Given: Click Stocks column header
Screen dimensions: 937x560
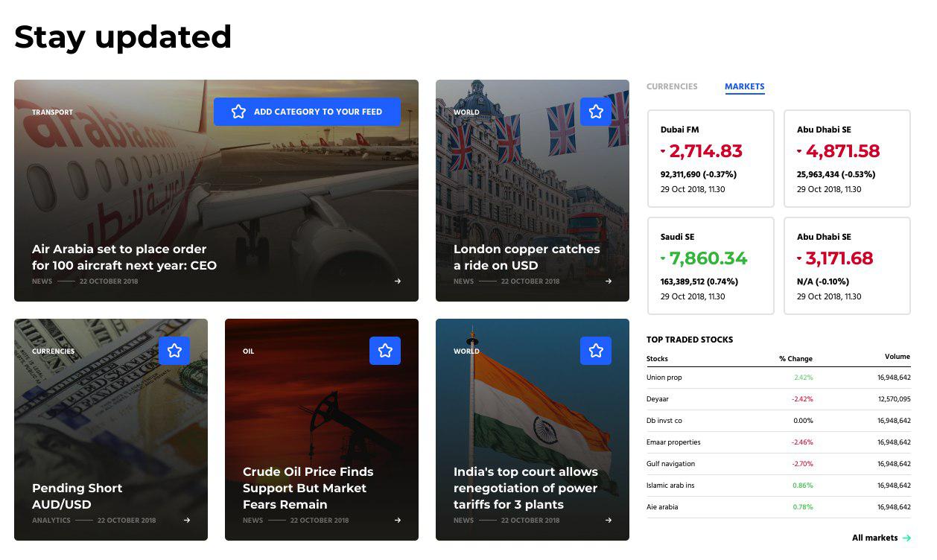Looking at the screenshot, I should click(657, 359).
